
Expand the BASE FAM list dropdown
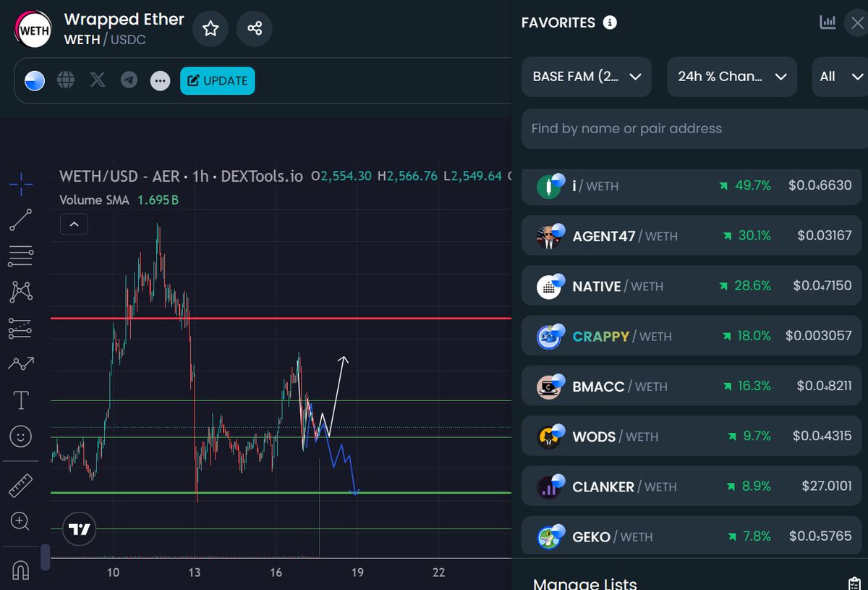click(587, 77)
